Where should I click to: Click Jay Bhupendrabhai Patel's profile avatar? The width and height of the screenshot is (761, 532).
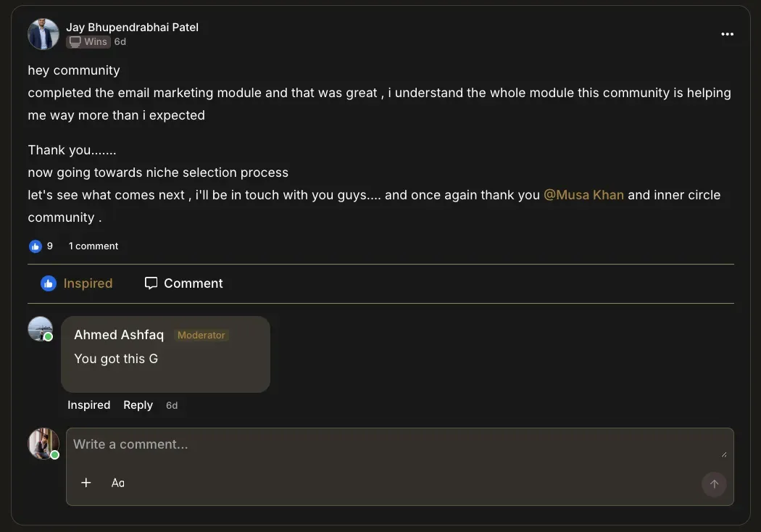[43, 35]
